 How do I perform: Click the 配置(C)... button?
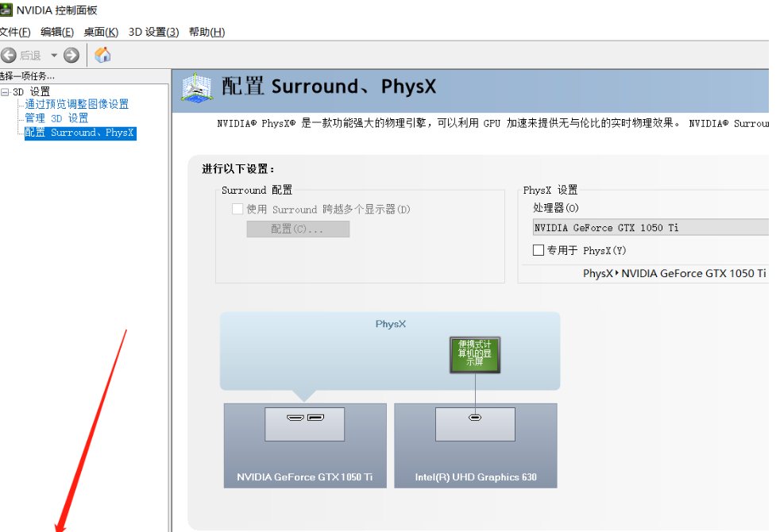point(298,229)
